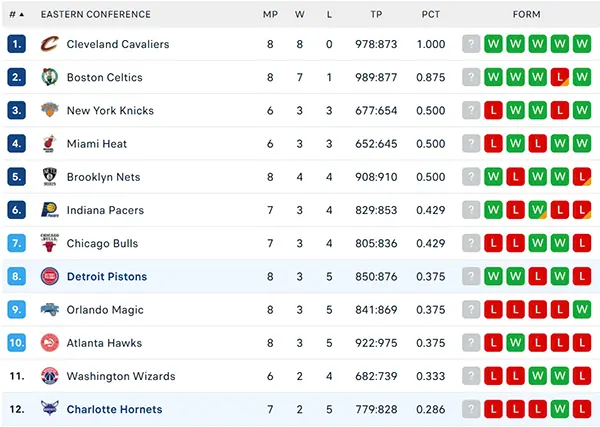
Task: Click the MP column header
Action: pyautogui.click(x=270, y=15)
